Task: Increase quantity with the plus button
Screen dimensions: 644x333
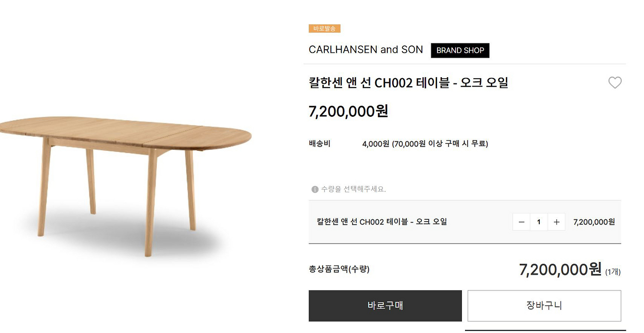Action: 557,222
